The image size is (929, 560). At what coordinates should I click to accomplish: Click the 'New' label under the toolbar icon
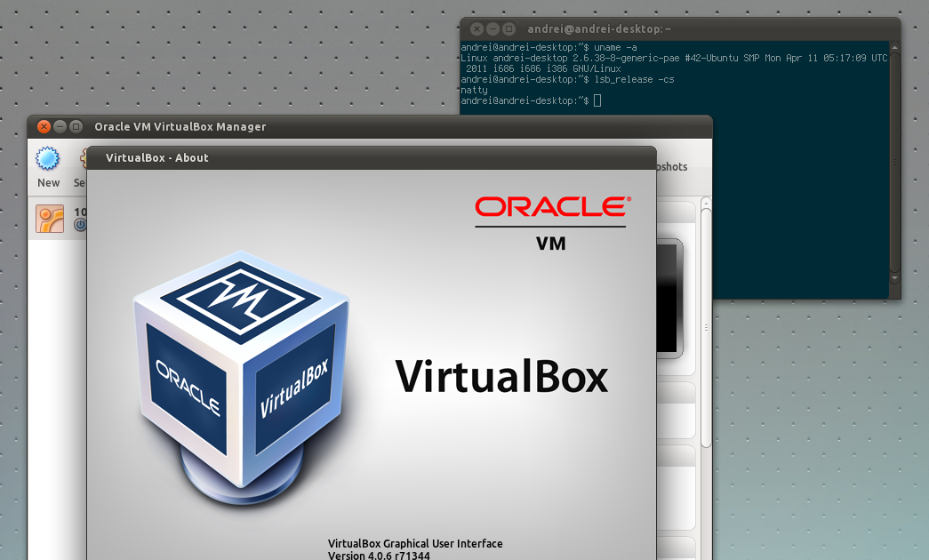point(49,182)
